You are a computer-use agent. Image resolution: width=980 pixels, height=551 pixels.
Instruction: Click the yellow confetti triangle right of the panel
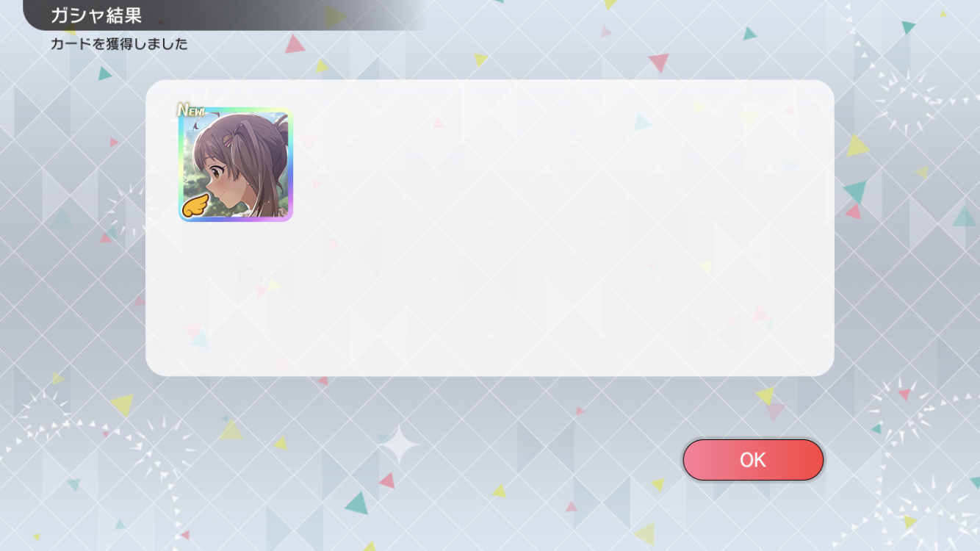[858, 145]
